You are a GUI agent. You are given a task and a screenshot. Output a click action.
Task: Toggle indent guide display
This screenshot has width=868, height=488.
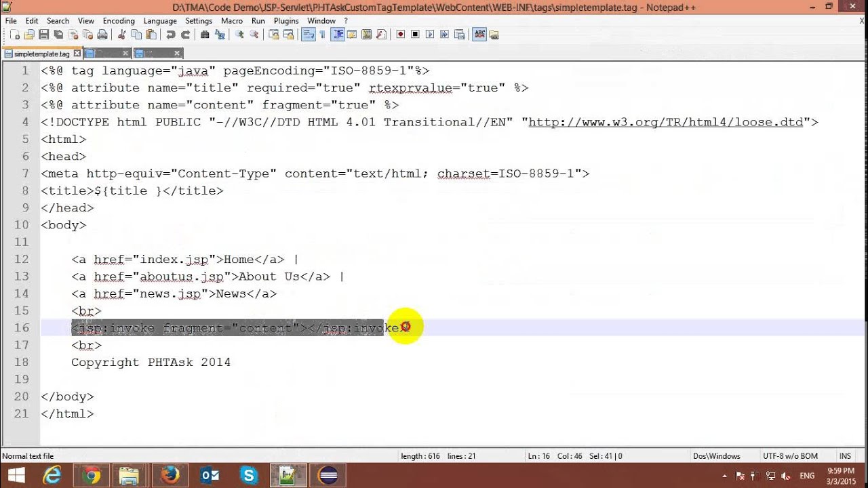click(x=337, y=35)
